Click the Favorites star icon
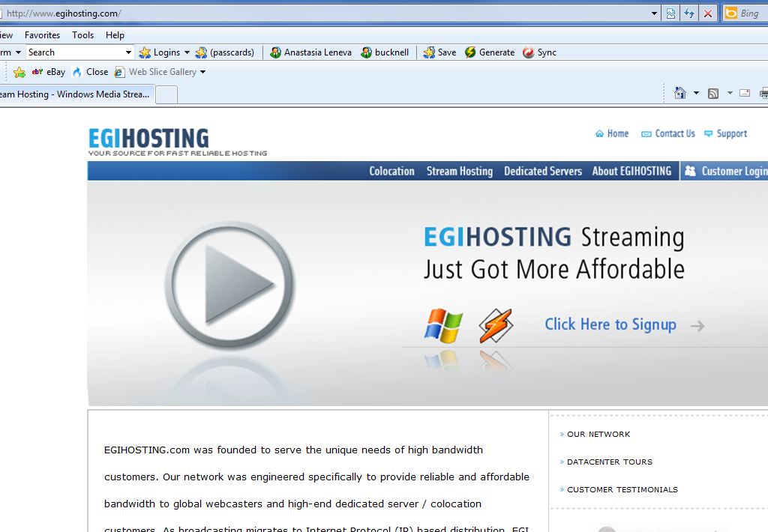 click(x=19, y=73)
